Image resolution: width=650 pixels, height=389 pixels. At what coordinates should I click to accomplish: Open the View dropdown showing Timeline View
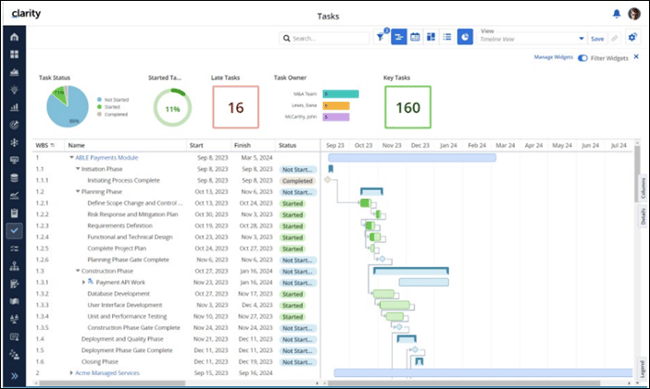point(532,38)
